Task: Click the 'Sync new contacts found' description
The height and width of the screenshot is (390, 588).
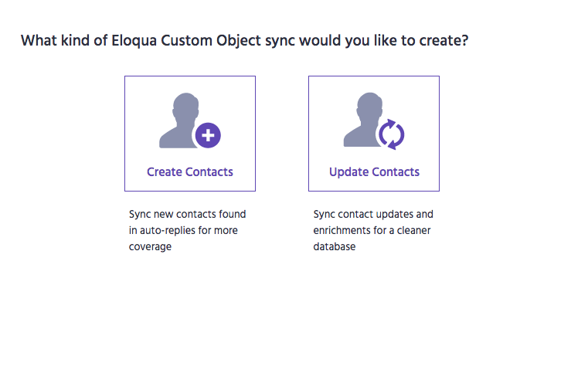Action: coord(188,214)
